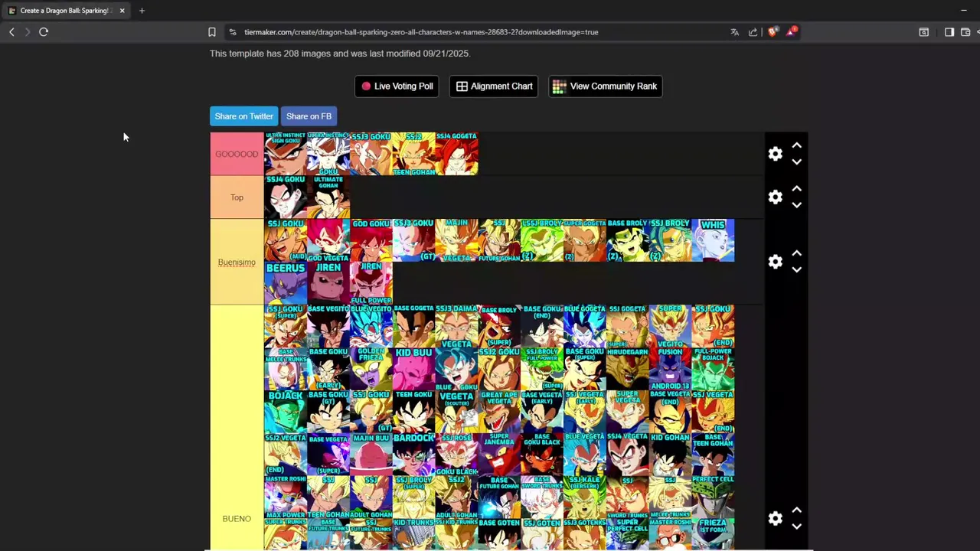Viewport: 980px width, 551px height.
Task: Open the Live Voting Poll
Action: tap(397, 86)
